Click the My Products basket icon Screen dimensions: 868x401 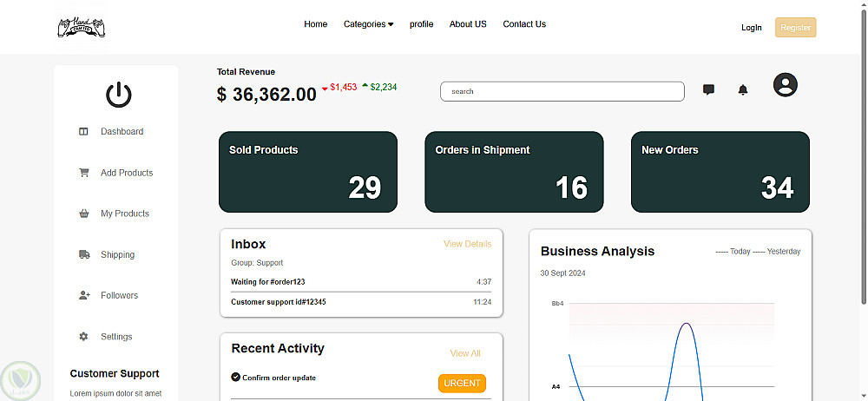pyautogui.click(x=84, y=214)
